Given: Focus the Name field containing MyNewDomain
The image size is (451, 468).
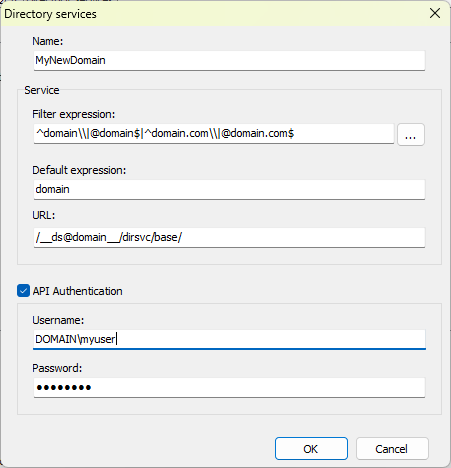Looking at the screenshot, I should (x=229, y=60).
